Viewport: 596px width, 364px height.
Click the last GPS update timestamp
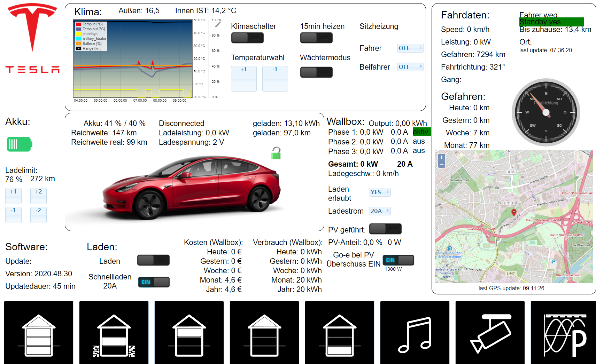[511, 288]
